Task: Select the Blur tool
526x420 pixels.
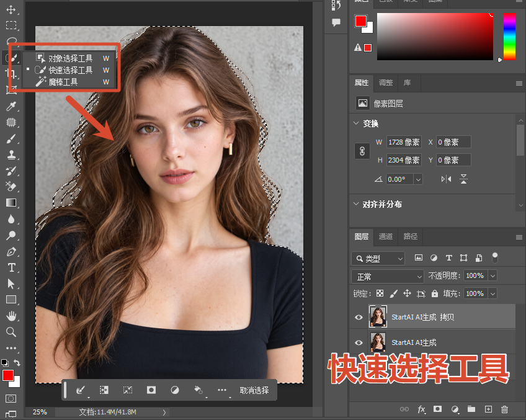Action: [x=11, y=219]
